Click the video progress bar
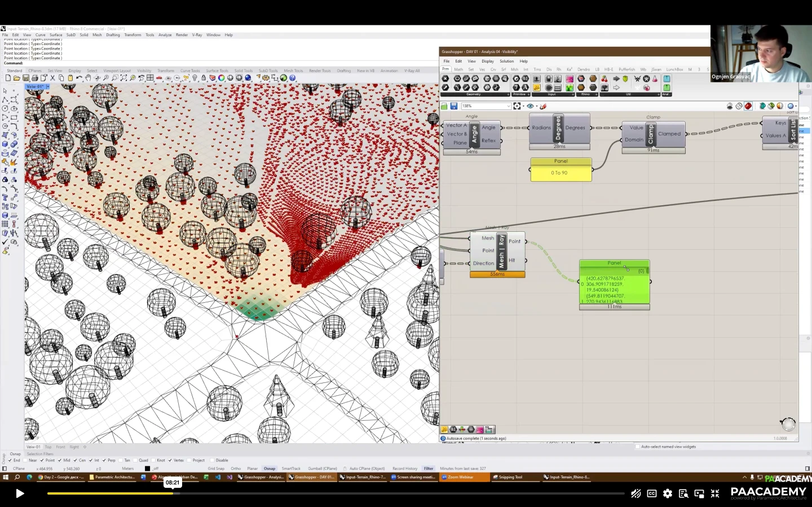The width and height of the screenshot is (812, 507). pos(338,493)
